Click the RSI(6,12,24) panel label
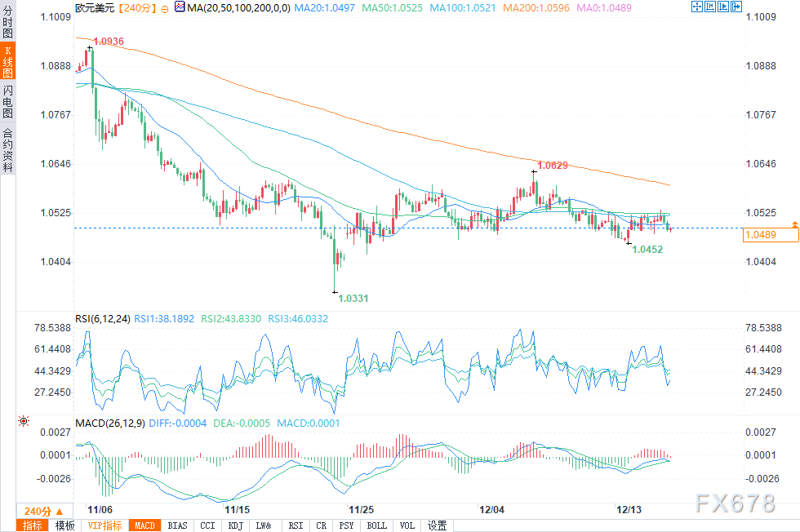 tap(103, 319)
